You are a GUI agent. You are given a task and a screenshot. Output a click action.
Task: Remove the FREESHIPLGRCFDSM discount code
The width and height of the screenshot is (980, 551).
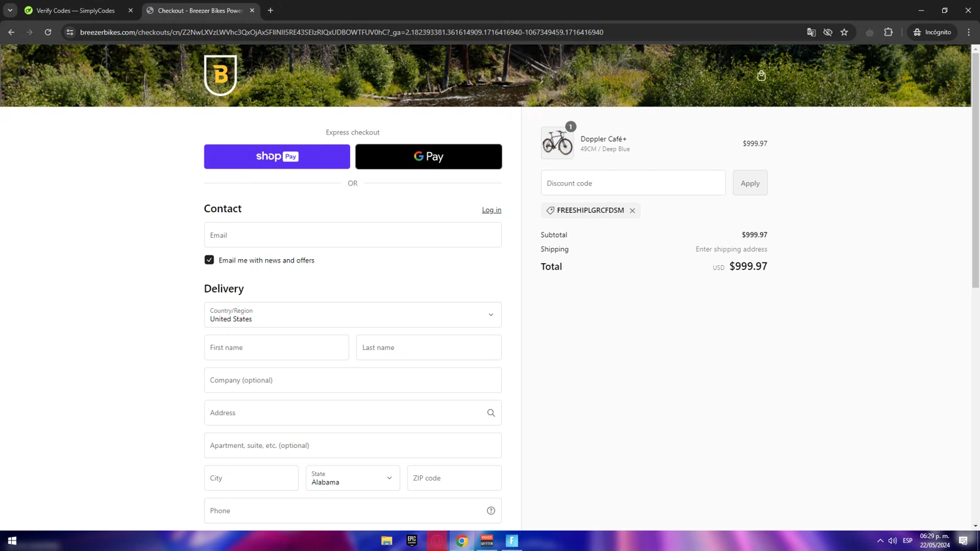632,210
